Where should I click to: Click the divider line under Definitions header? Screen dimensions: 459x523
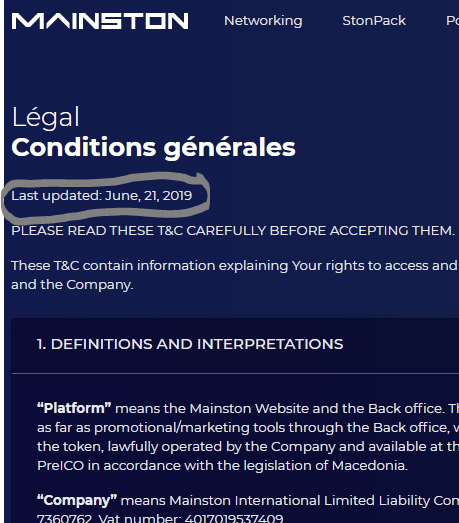pyautogui.click(x=235, y=374)
